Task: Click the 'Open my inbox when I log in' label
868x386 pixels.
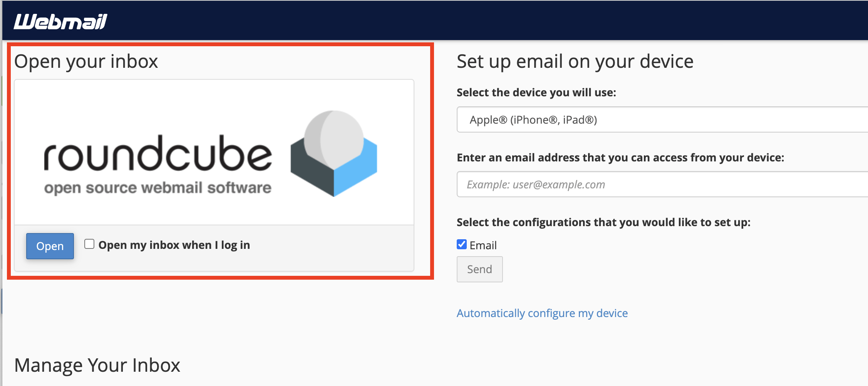Action: 174,245
